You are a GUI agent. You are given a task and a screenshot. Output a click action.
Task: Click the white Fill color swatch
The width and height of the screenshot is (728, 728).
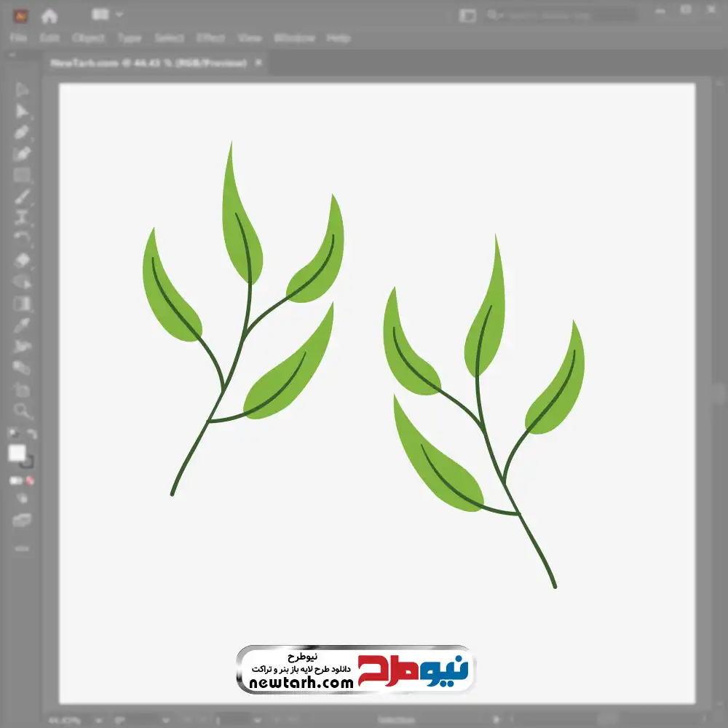pos(17,453)
